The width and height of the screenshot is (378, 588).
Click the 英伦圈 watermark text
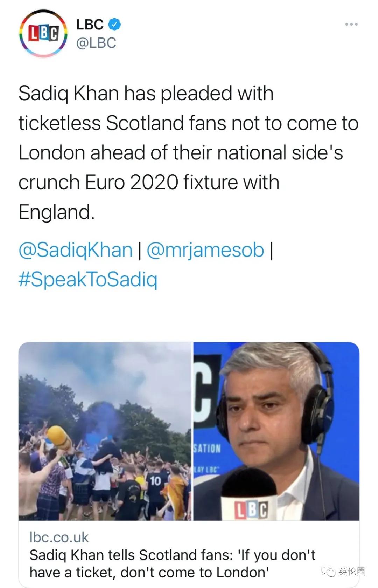tap(351, 571)
